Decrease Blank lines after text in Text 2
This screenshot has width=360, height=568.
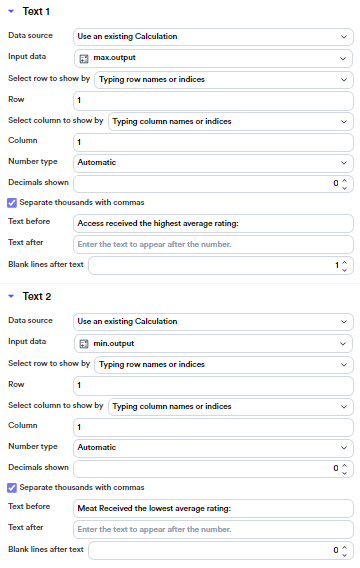344,555
